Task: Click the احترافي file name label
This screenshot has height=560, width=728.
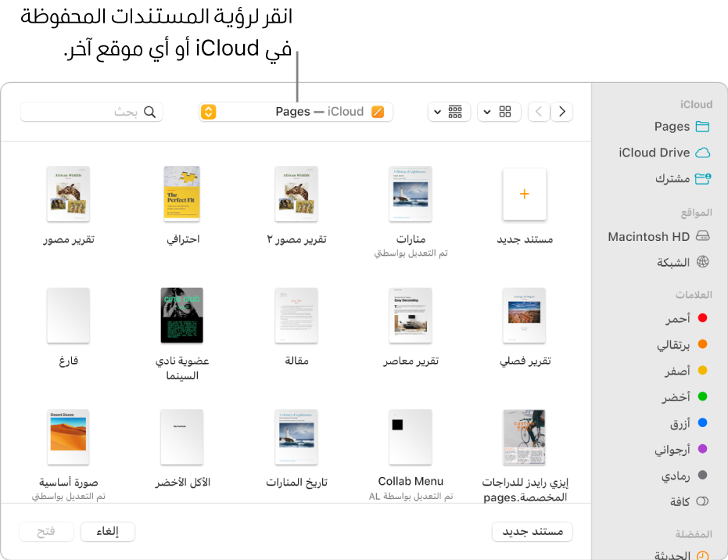Action: click(x=183, y=239)
